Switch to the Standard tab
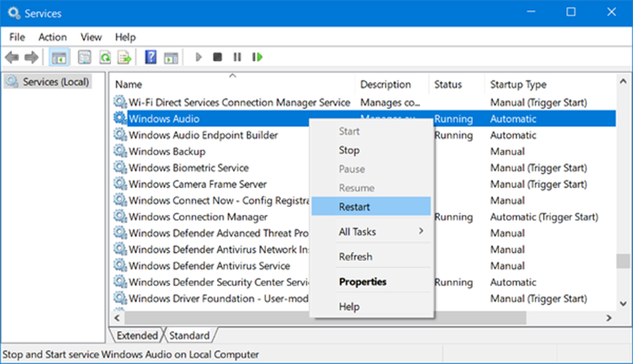The height and width of the screenshot is (364, 633). point(189,336)
